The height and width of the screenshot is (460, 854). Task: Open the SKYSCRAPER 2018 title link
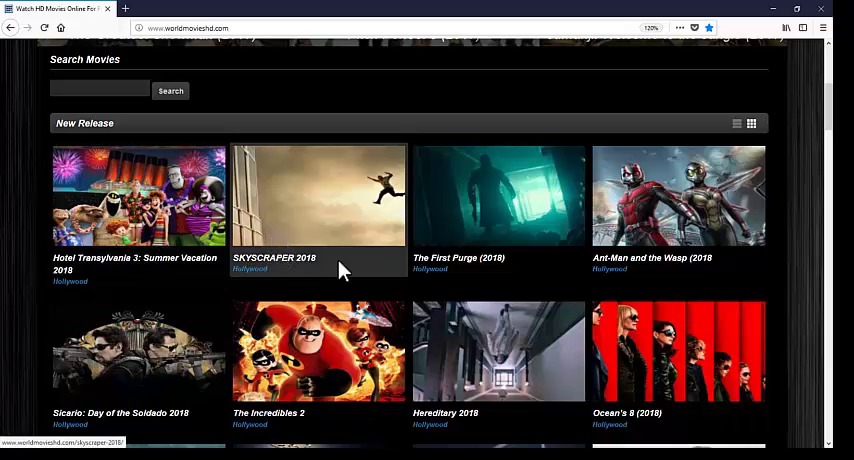(274, 258)
